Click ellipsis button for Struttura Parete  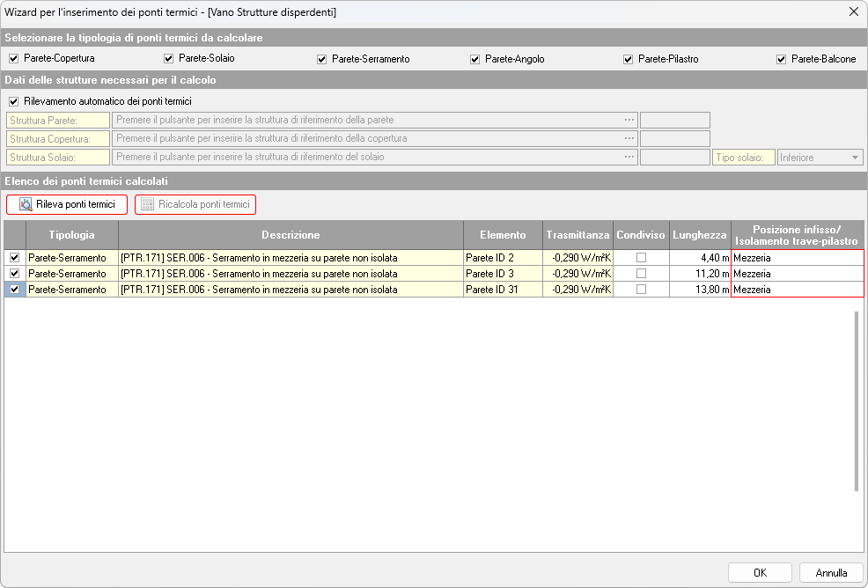[629, 120]
